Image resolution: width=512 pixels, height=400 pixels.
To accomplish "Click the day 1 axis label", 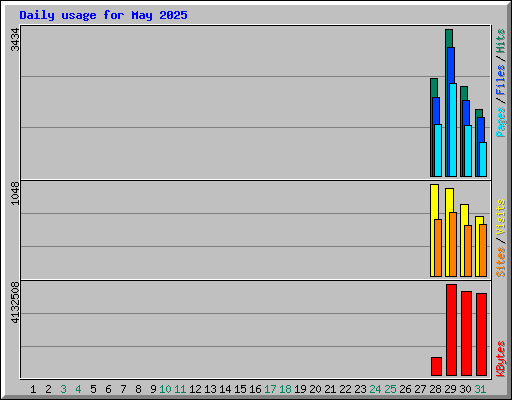I will point(33,389).
